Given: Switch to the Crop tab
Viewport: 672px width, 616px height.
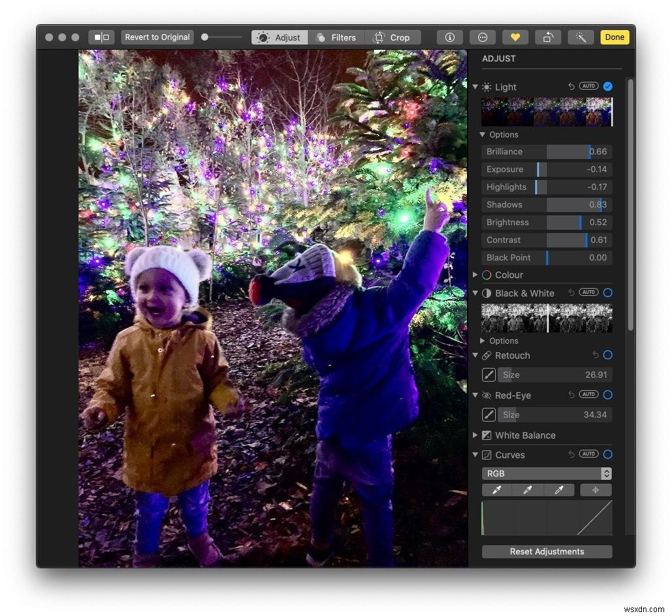Looking at the screenshot, I should tap(392, 37).
